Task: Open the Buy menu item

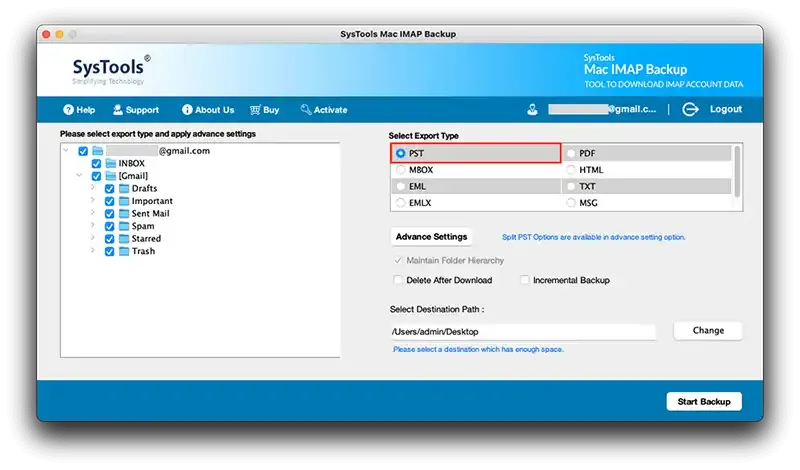Action: [x=264, y=110]
